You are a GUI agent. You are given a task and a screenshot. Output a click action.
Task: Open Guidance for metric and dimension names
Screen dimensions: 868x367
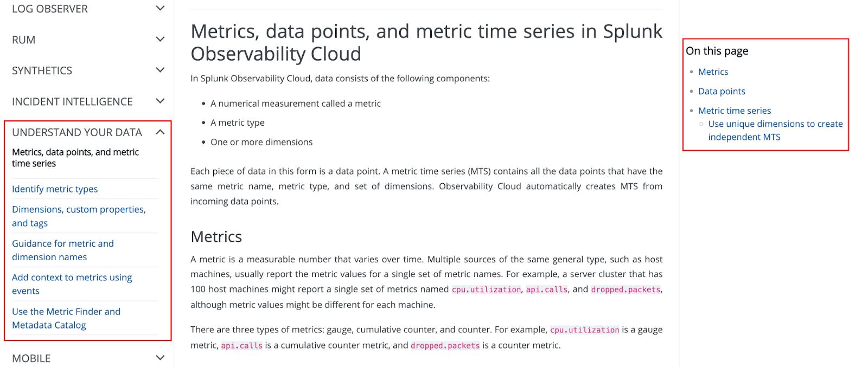62,250
